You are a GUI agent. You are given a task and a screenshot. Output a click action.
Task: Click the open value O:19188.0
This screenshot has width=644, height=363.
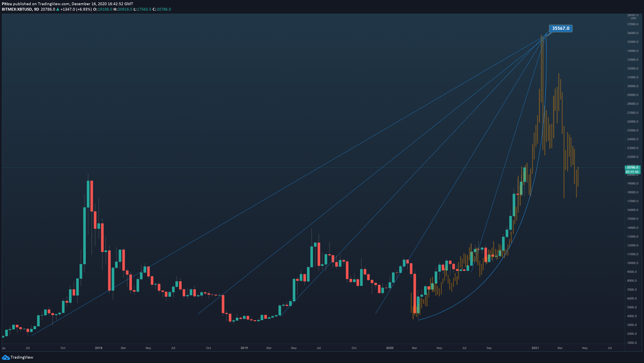(x=103, y=9)
